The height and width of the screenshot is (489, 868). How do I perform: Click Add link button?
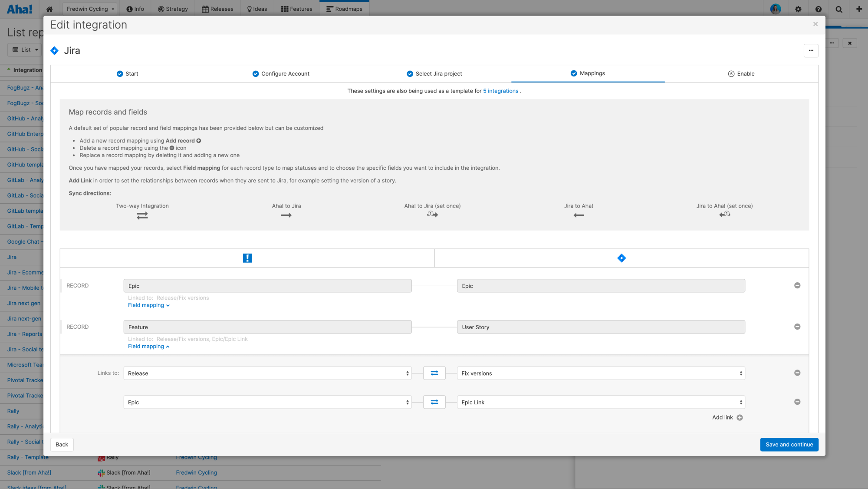coord(727,417)
